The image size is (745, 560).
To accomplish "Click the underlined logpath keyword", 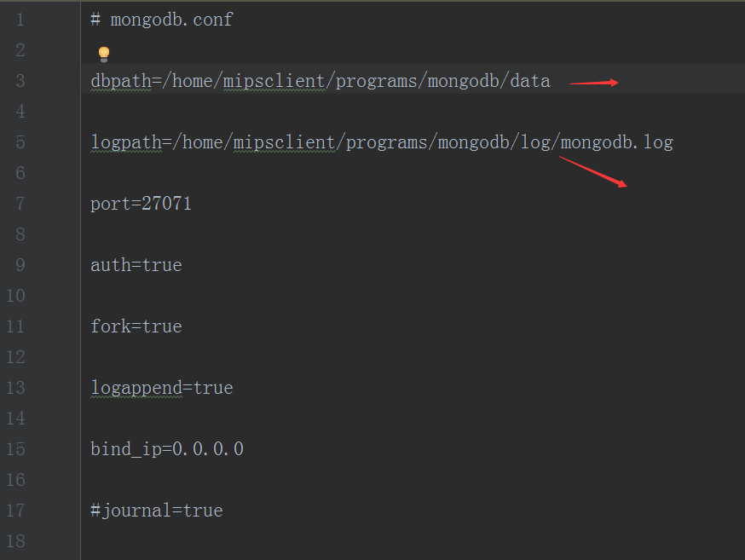I will pyautogui.click(x=126, y=141).
